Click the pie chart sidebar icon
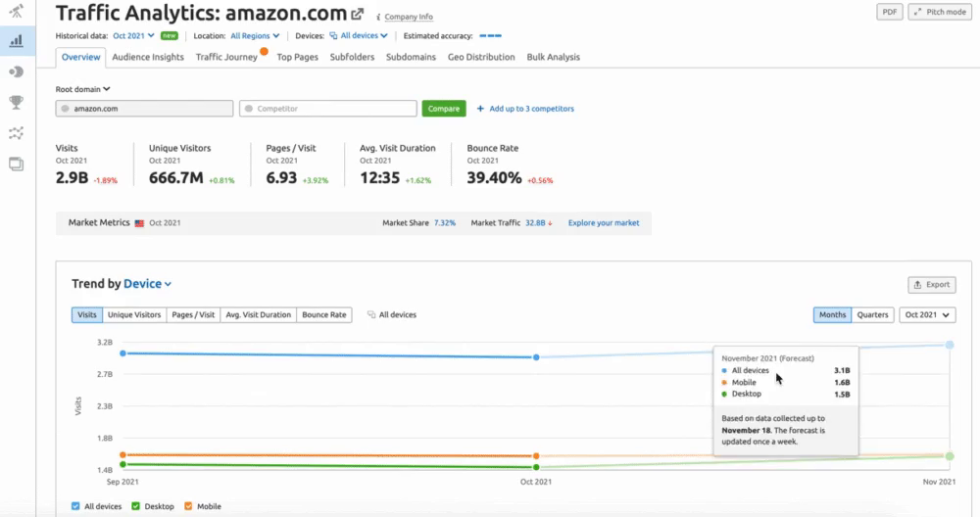 [16, 71]
